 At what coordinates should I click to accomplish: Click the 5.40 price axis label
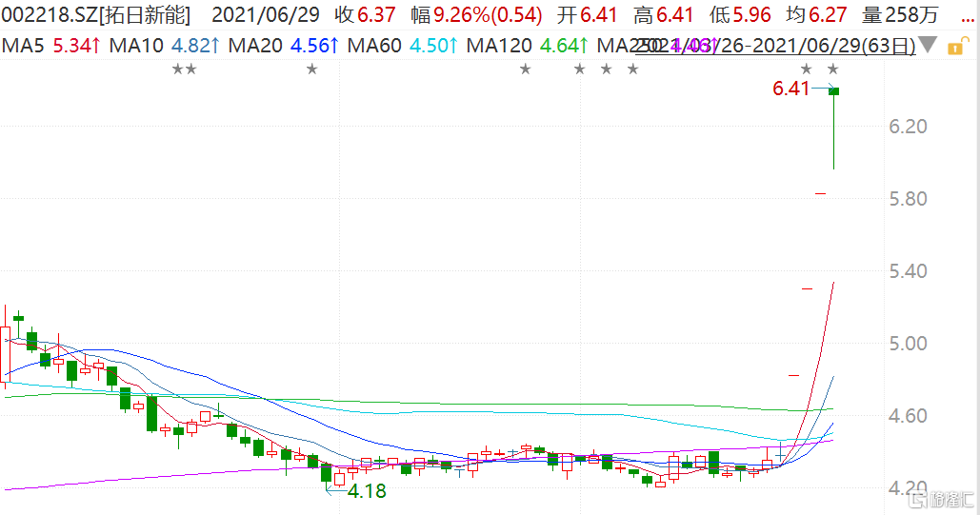pos(908,272)
